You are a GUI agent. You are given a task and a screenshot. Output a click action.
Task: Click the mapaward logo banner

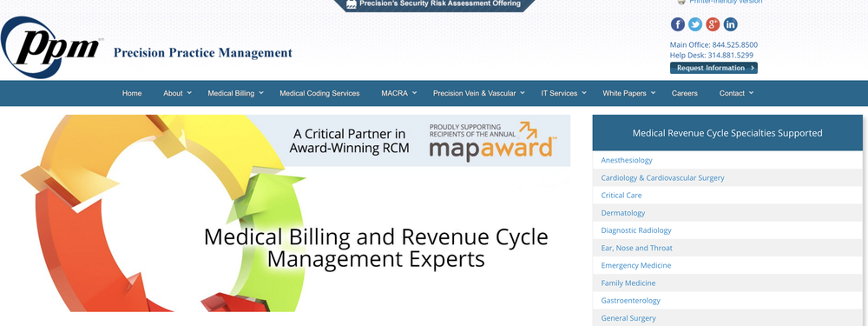pyautogui.click(x=493, y=142)
